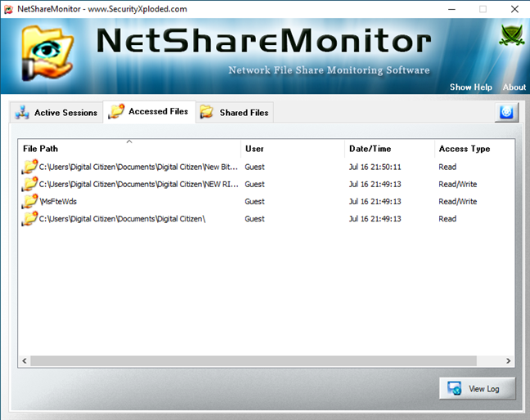Click the Jul 16 21:50:11 timestamp

375,167
